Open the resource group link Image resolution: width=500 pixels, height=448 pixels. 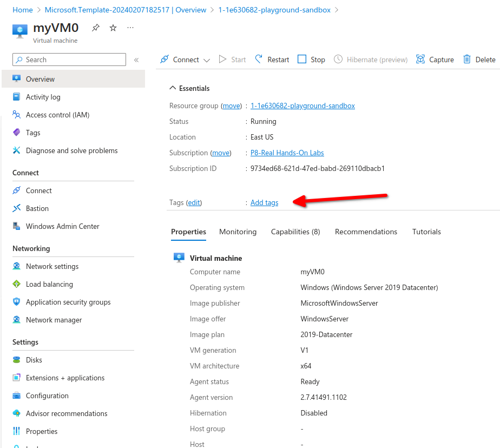click(x=302, y=106)
